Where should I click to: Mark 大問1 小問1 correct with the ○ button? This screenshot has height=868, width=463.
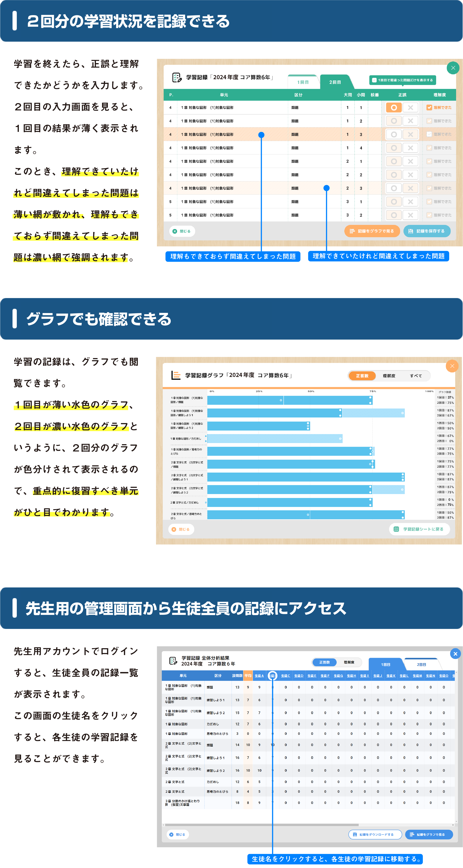pos(394,107)
